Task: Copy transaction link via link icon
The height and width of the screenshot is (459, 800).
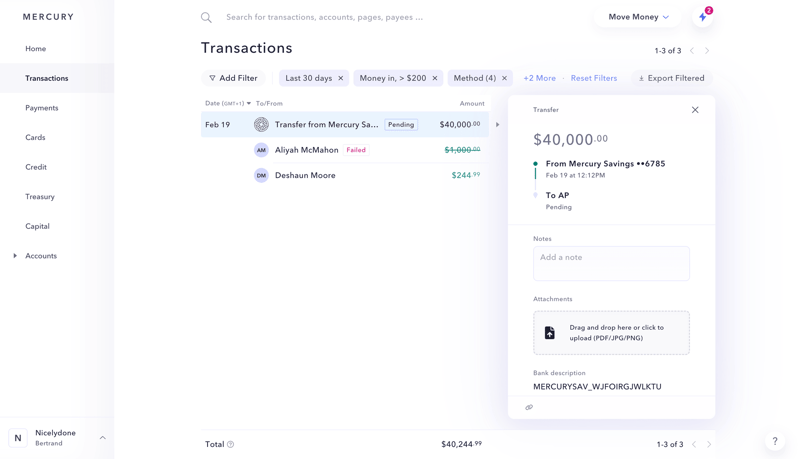Action: tap(529, 407)
